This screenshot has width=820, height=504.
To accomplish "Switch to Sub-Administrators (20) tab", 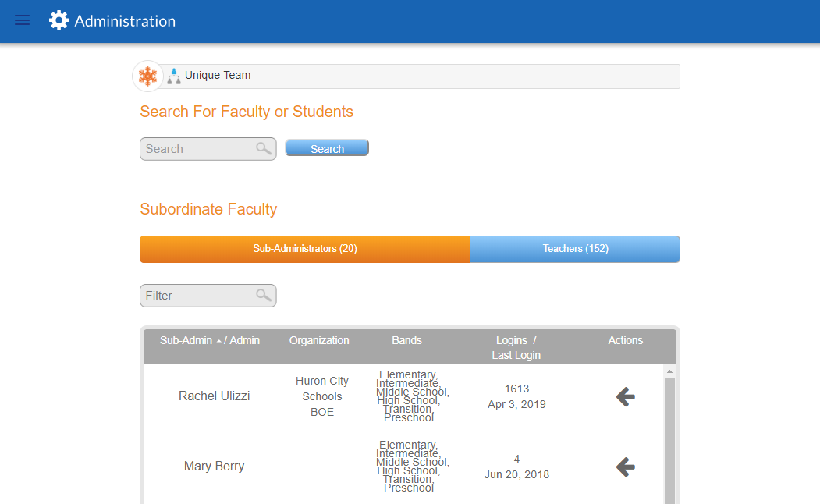I will [x=305, y=249].
